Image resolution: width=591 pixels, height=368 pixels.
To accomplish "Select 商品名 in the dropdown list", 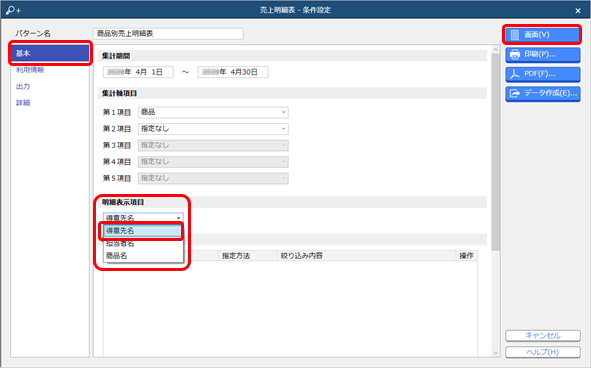I will [143, 256].
